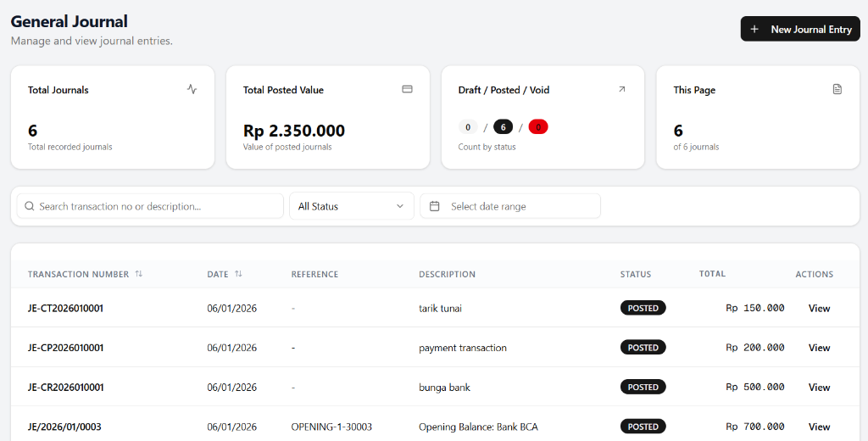
Task: Click the black posted count badge
Action: click(503, 127)
